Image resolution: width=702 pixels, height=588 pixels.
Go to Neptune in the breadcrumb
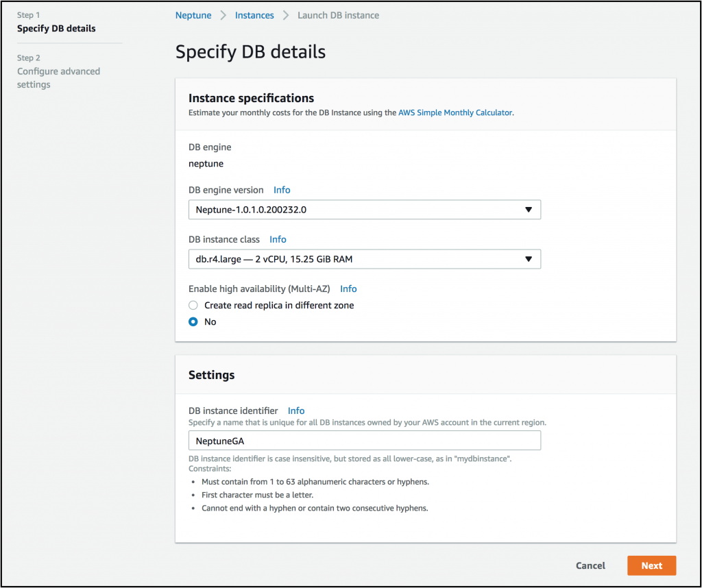click(x=193, y=15)
